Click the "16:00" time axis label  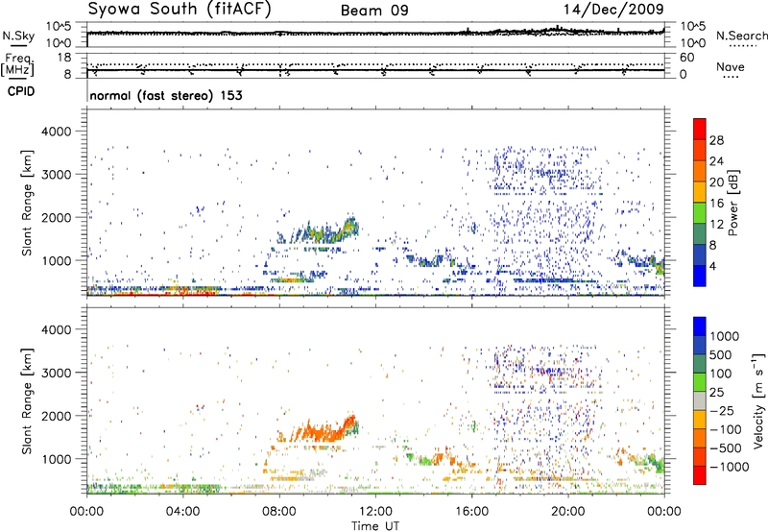click(x=471, y=512)
